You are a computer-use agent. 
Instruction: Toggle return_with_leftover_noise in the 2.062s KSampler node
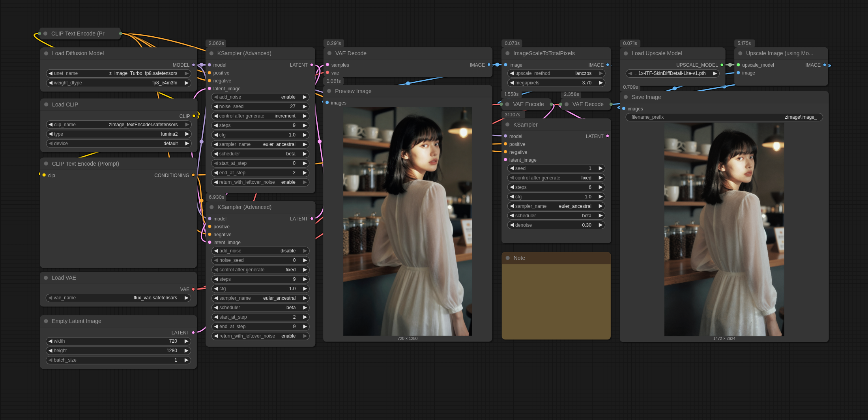[x=260, y=182]
